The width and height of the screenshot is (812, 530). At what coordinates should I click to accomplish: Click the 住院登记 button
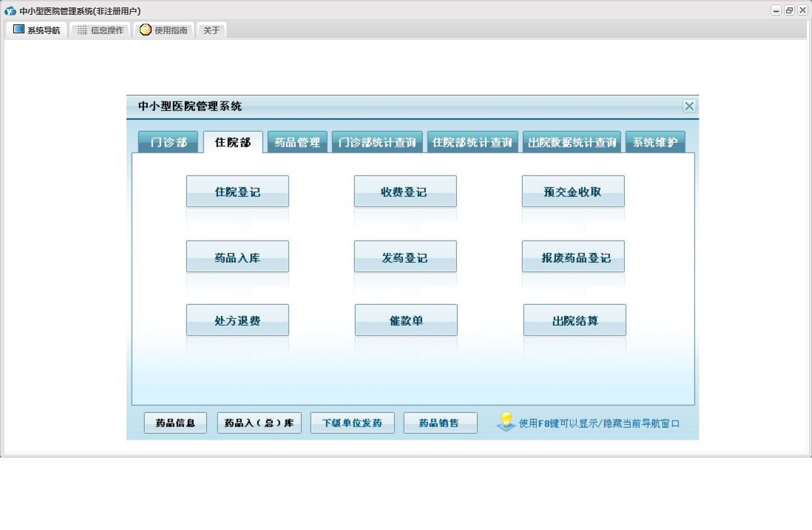tap(237, 192)
